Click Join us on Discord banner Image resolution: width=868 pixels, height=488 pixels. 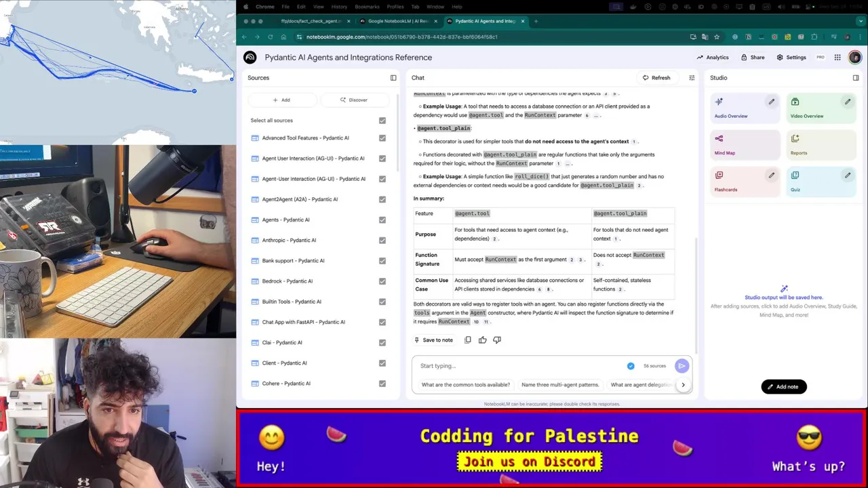point(530,462)
